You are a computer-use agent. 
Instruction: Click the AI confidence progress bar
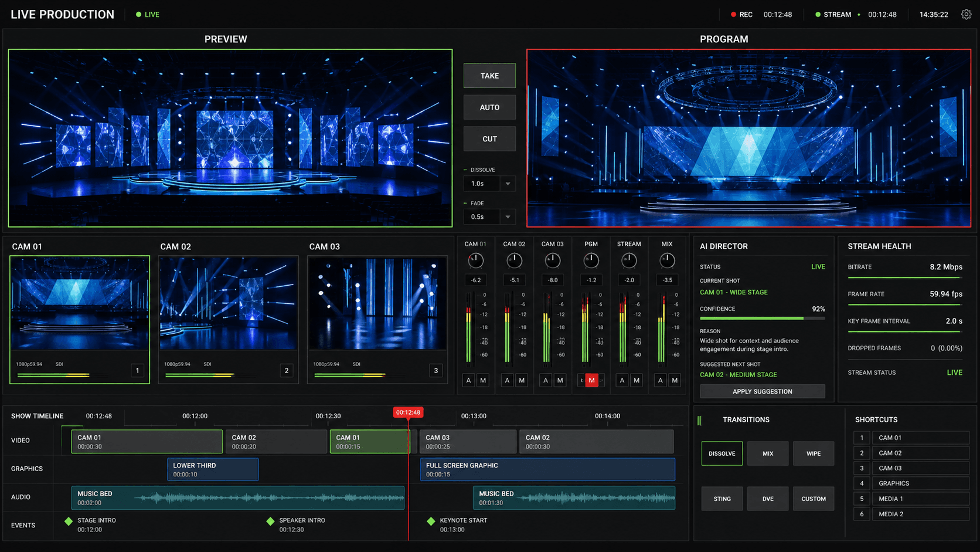[763, 318]
